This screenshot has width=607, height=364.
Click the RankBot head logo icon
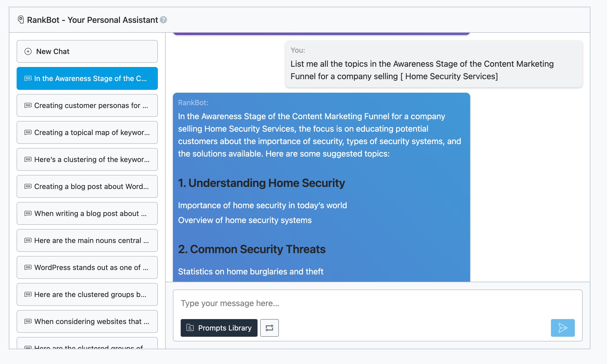point(21,20)
